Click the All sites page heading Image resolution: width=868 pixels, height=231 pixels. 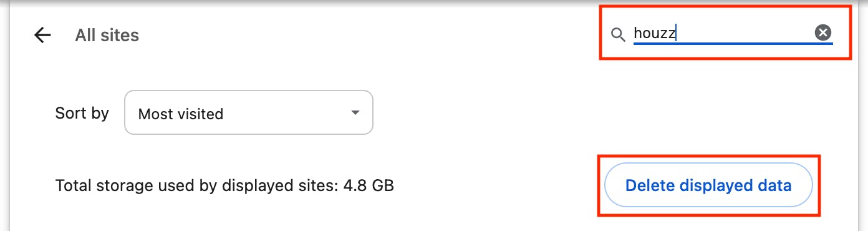pos(107,36)
